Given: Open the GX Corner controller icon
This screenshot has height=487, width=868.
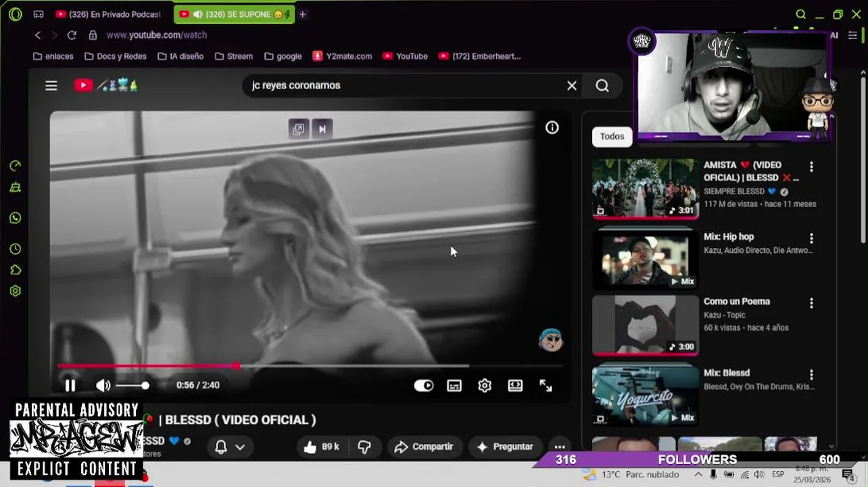Looking at the screenshot, I should [x=39, y=14].
